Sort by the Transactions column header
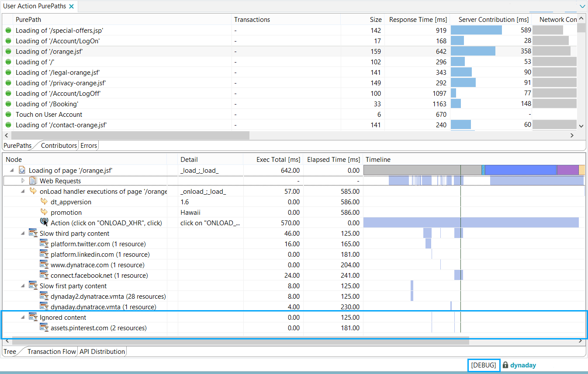 (x=252, y=20)
